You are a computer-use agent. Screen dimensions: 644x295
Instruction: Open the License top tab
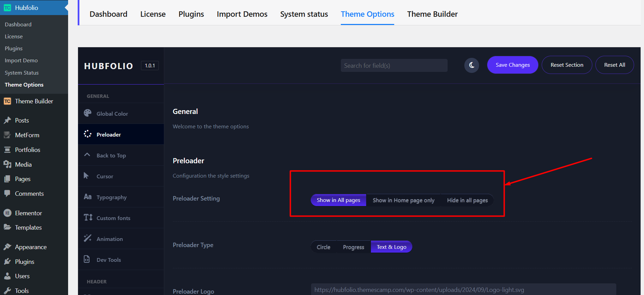(x=153, y=14)
